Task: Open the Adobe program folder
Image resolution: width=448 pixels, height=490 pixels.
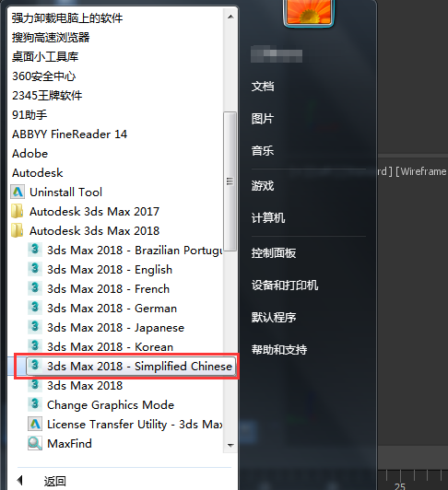Action: coord(29,154)
